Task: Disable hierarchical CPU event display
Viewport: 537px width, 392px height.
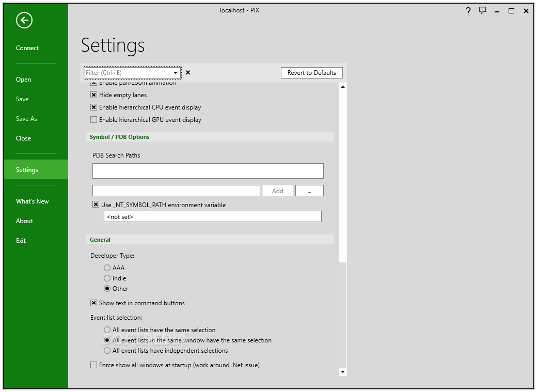Action: 93,107
